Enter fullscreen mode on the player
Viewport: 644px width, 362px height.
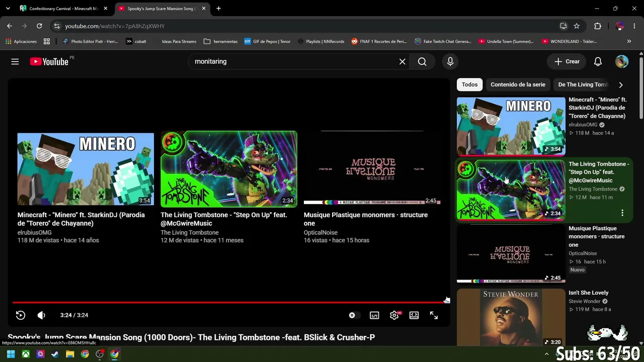tap(434, 315)
